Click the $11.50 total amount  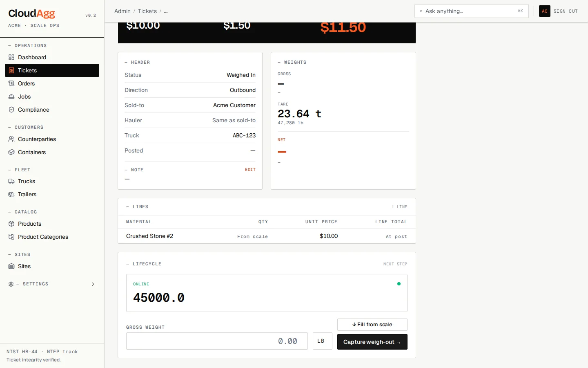343,27
